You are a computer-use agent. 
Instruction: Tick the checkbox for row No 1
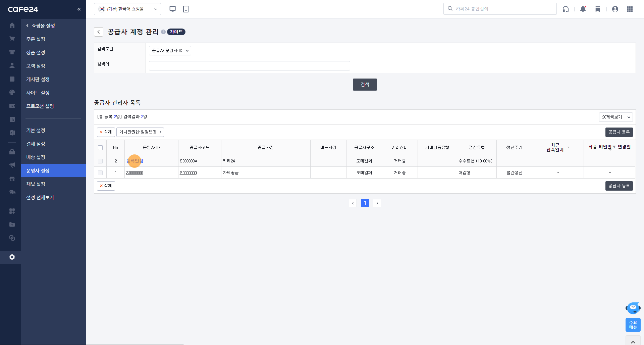tap(100, 173)
